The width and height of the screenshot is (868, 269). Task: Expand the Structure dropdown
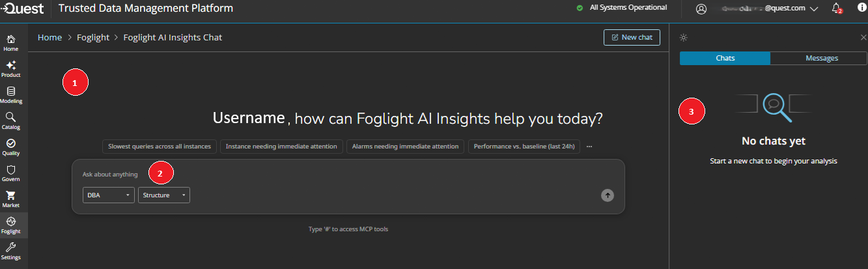pos(164,195)
